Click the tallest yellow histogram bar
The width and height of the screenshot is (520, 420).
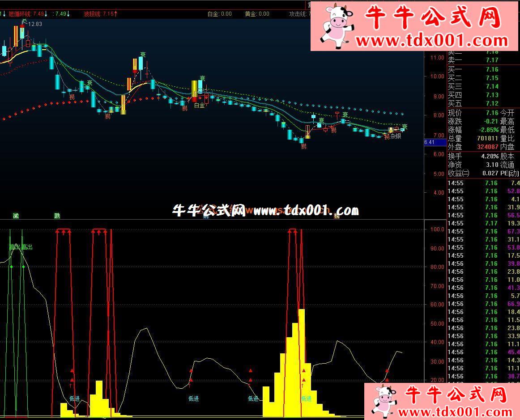(x=302, y=362)
